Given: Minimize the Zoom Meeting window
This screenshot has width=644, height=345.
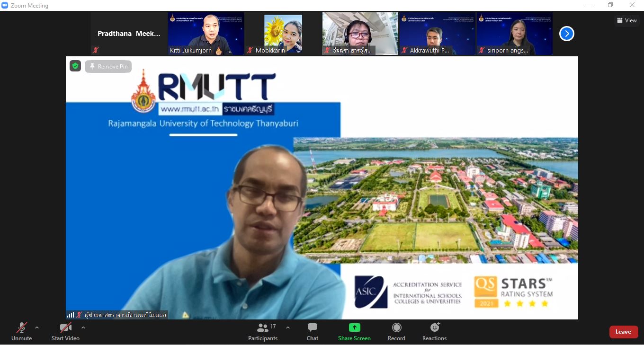Looking at the screenshot, I should [x=589, y=5].
